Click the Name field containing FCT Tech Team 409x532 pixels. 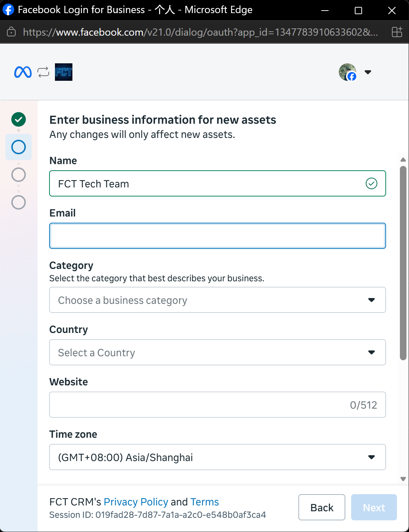[x=218, y=183]
